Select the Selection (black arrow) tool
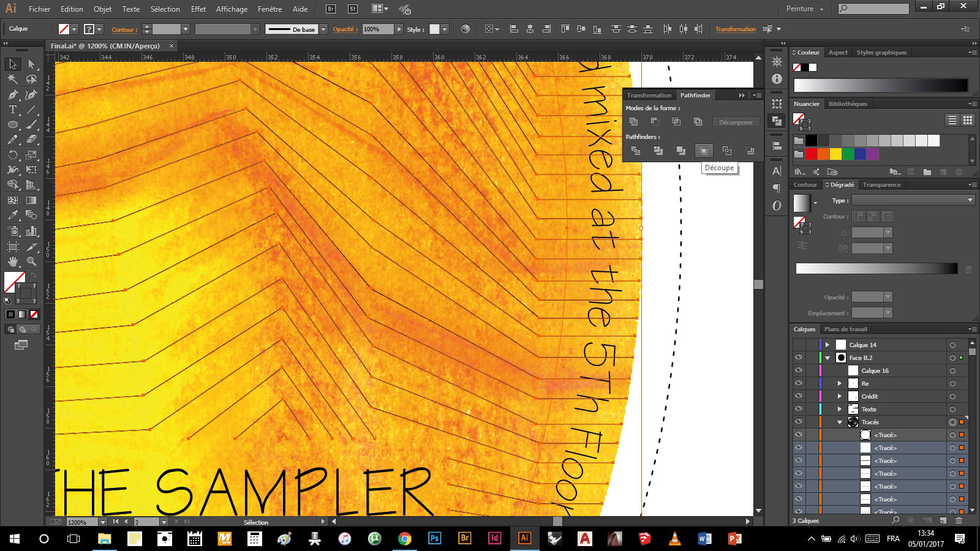 click(x=13, y=64)
